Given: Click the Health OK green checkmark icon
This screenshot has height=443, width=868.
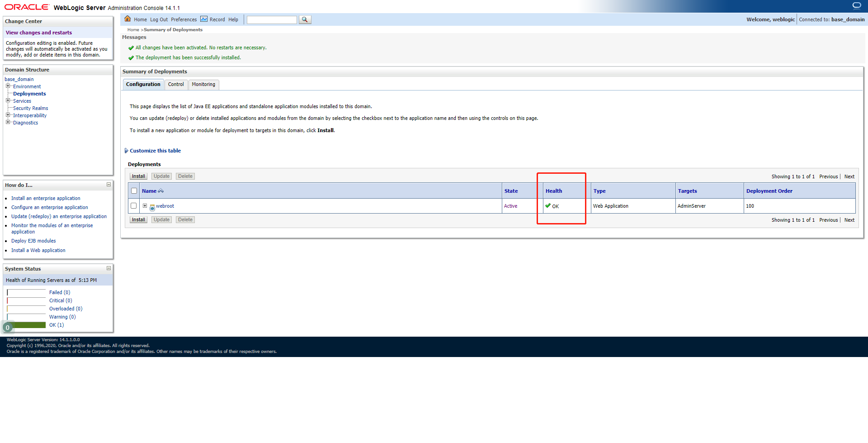Looking at the screenshot, I should coord(548,205).
